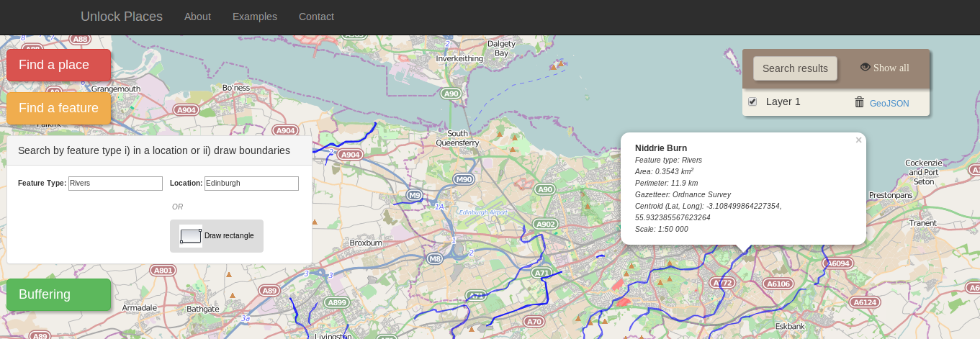
Task: Delete Layer 1 with the trash icon
Action: (859, 102)
